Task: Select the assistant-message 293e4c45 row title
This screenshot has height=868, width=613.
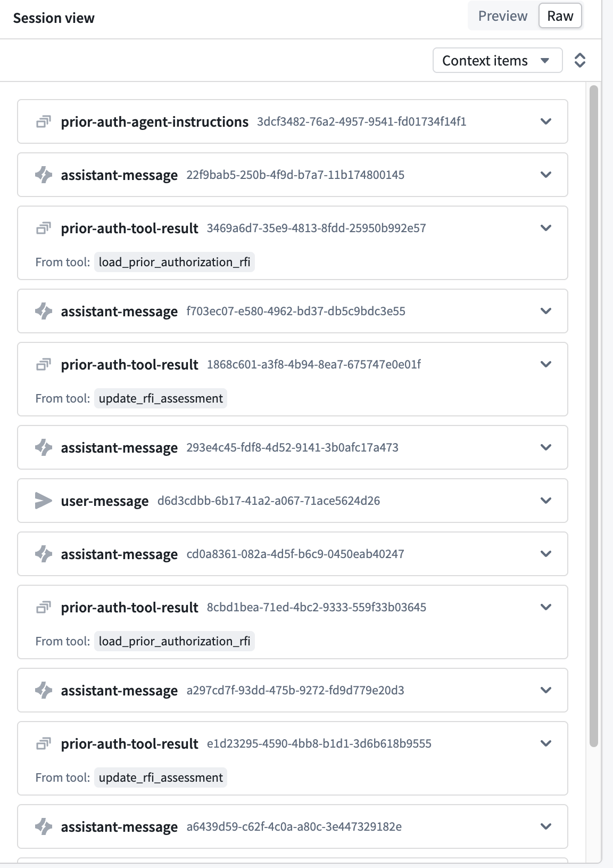Action: point(119,448)
